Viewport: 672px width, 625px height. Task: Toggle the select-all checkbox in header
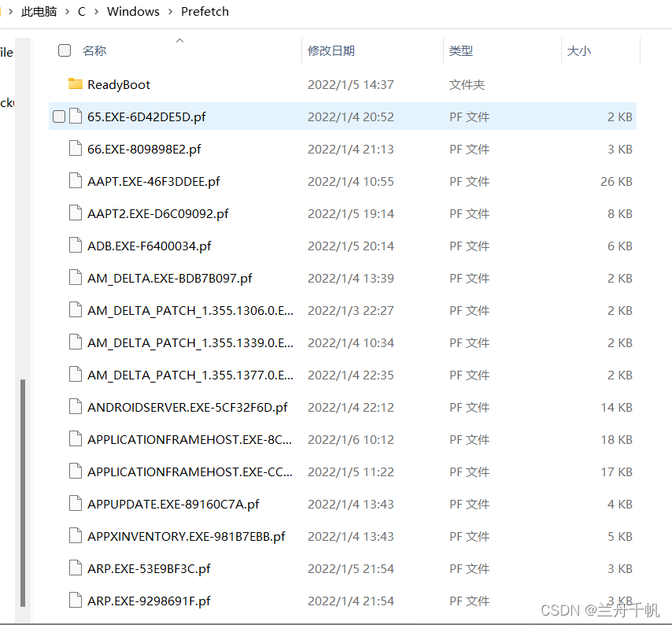tap(65, 50)
